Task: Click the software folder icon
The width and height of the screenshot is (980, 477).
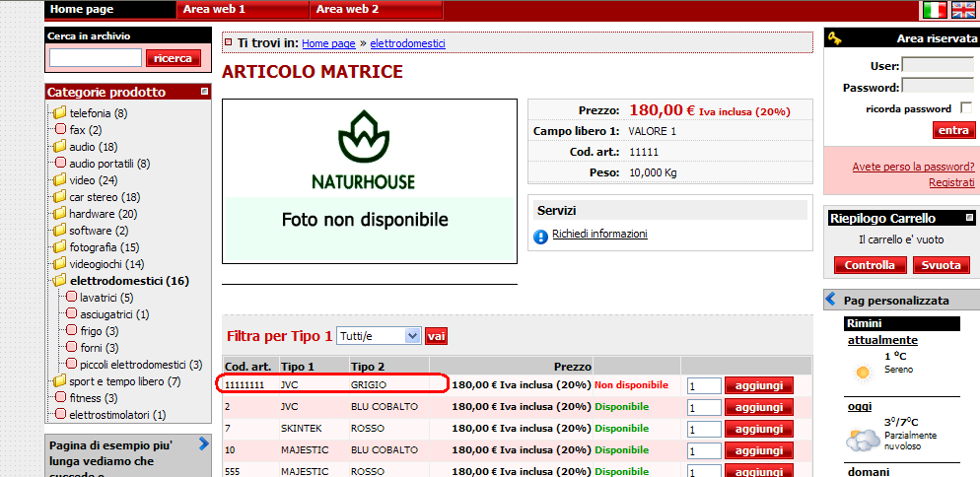Action: [x=59, y=230]
